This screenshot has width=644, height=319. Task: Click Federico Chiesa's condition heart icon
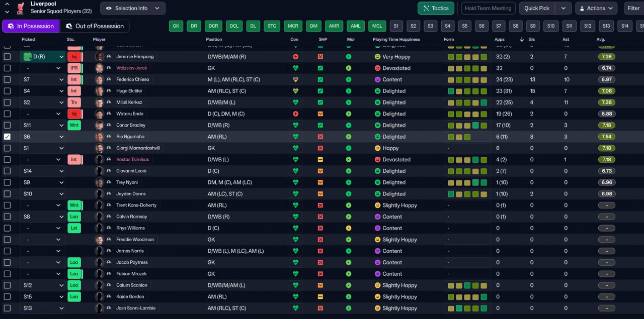point(295,79)
